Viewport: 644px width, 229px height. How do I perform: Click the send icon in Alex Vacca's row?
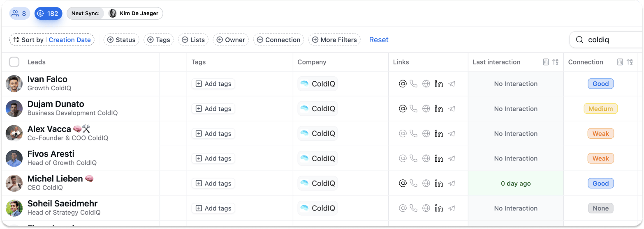452,133
